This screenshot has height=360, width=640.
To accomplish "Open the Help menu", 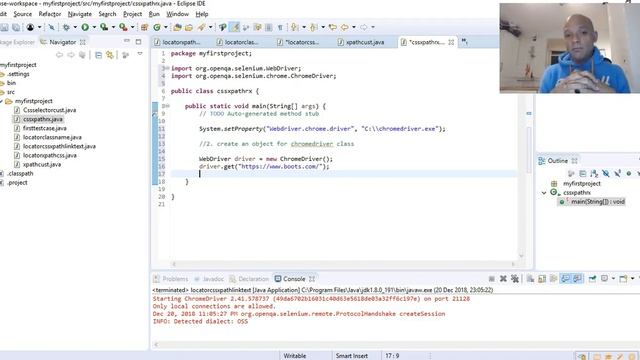I will pos(202,14).
